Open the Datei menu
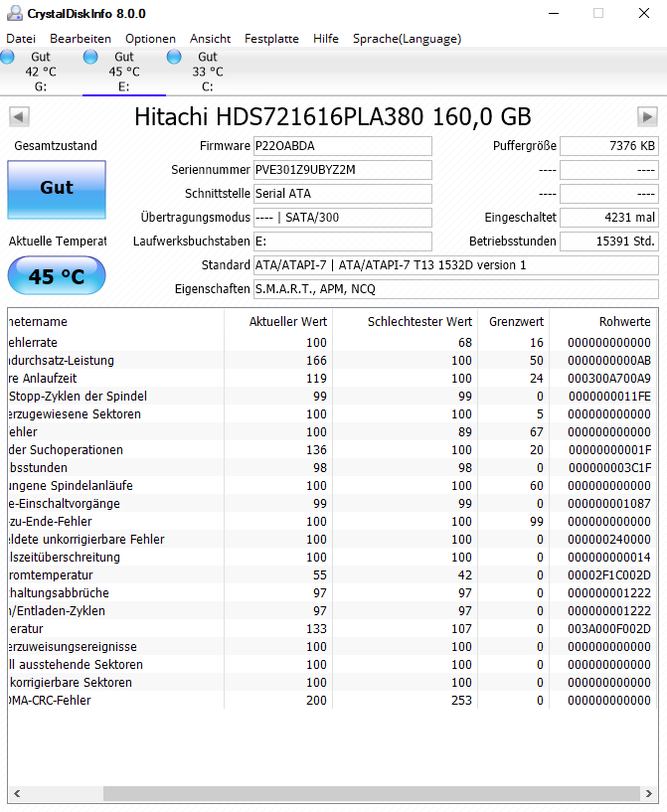The image size is (667, 812). point(21,39)
